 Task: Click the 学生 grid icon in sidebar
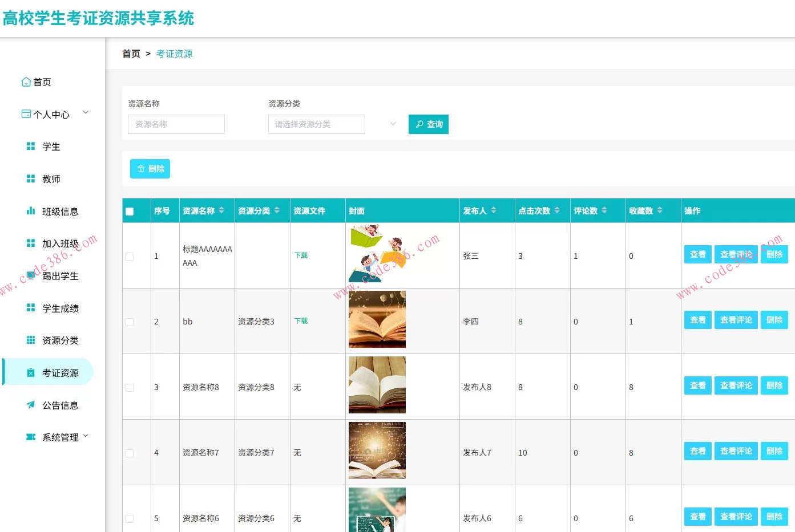(31, 146)
